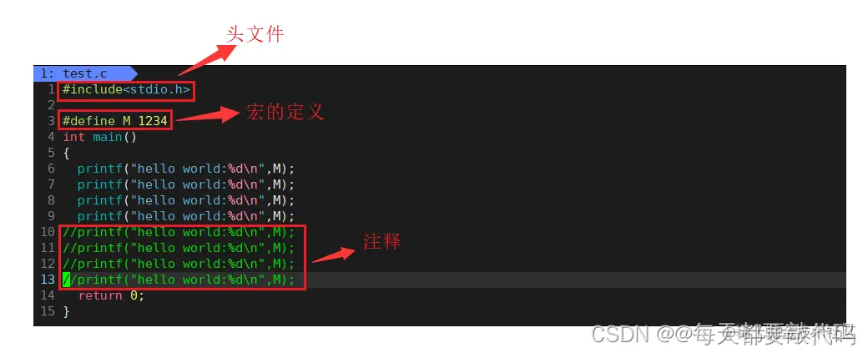This screenshot has height=353, width=868.
Task: Click the int main() declaration
Action: pyautogui.click(x=99, y=137)
